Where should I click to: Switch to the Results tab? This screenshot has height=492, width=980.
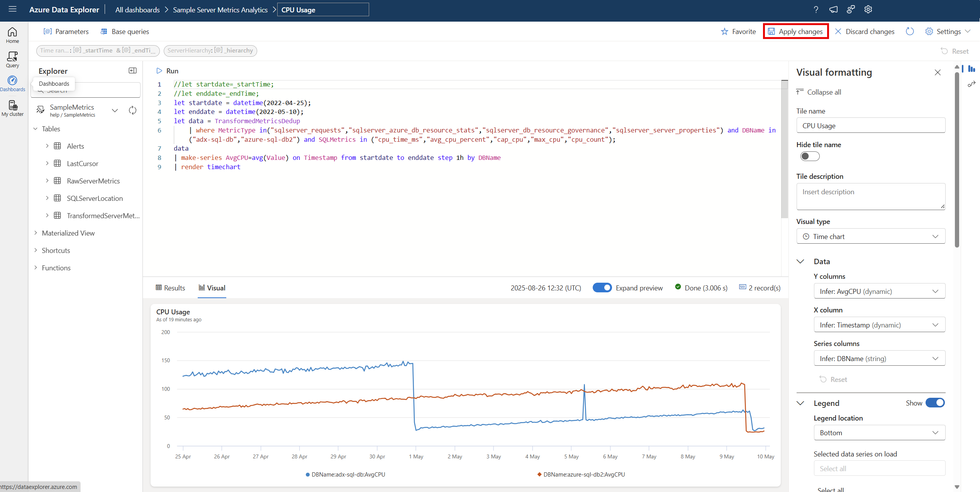tap(170, 288)
